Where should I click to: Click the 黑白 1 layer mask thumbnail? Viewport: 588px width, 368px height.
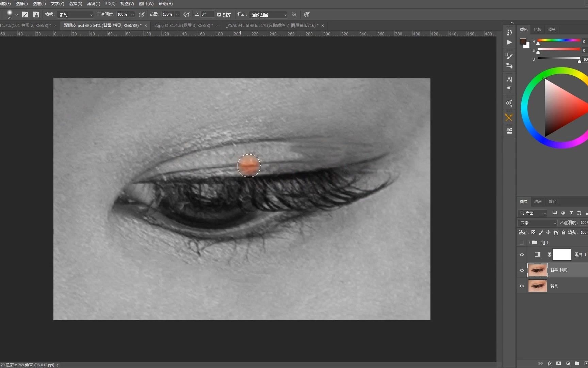pos(561,255)
